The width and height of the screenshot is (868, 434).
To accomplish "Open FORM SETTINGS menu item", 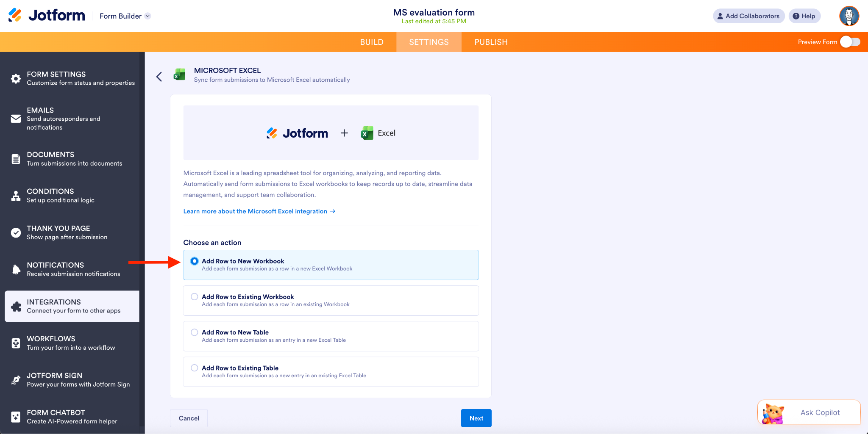I will coord(72,78).
